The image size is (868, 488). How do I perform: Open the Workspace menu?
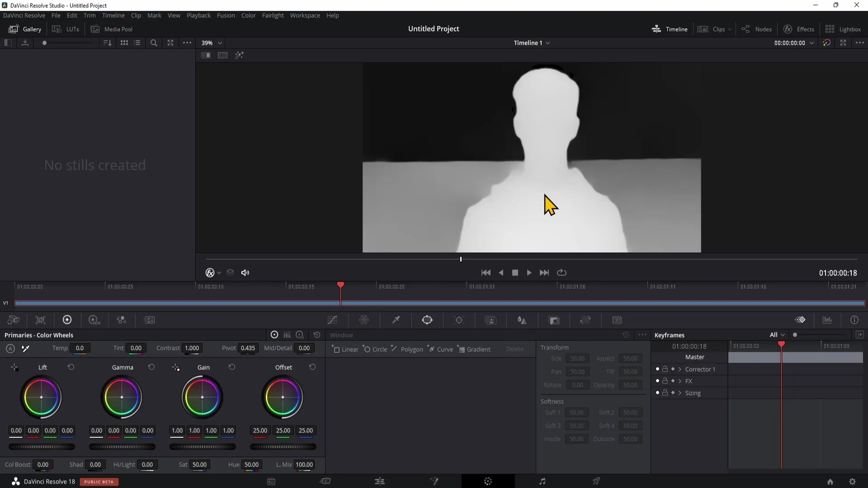[x=305, y=15]
